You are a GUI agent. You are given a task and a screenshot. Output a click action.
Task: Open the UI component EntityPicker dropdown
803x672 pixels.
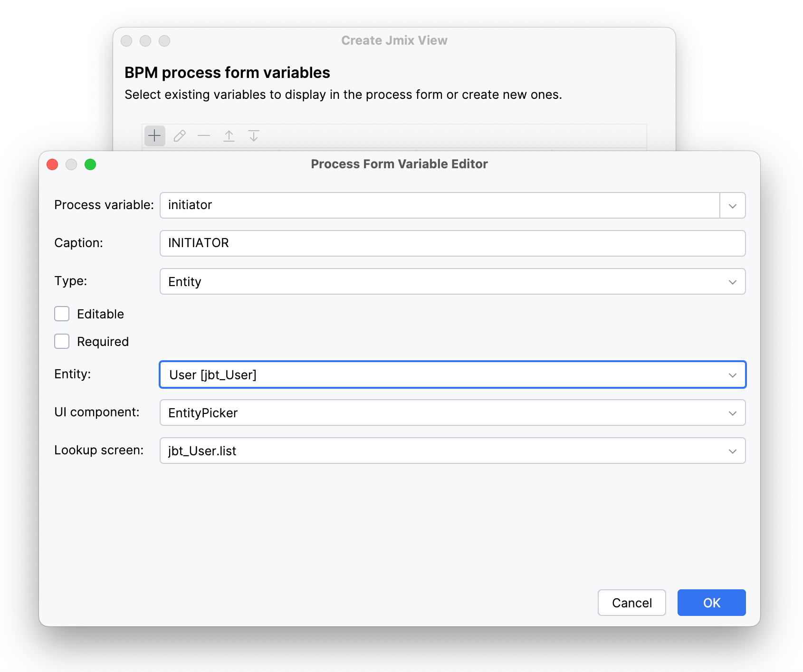(x=732, y=413)
